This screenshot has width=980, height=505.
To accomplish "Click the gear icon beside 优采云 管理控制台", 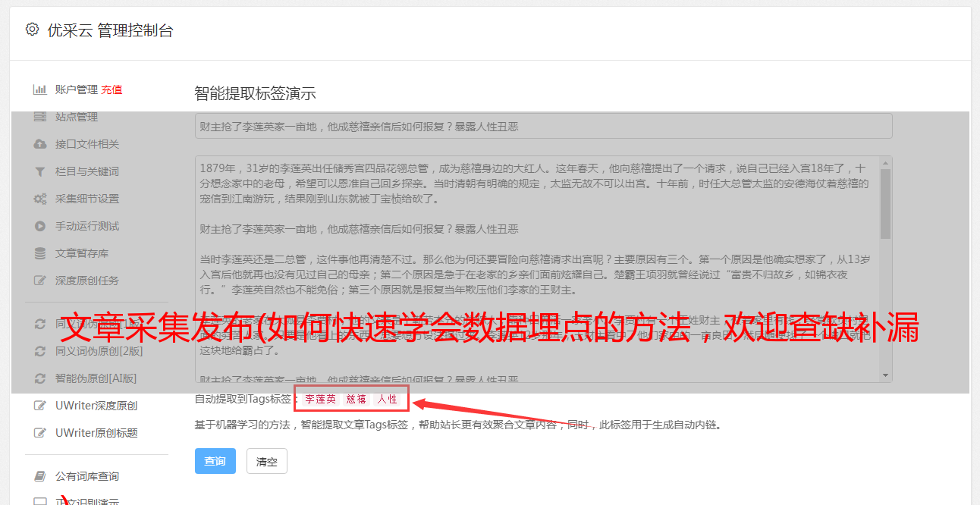I will [32, 30].
